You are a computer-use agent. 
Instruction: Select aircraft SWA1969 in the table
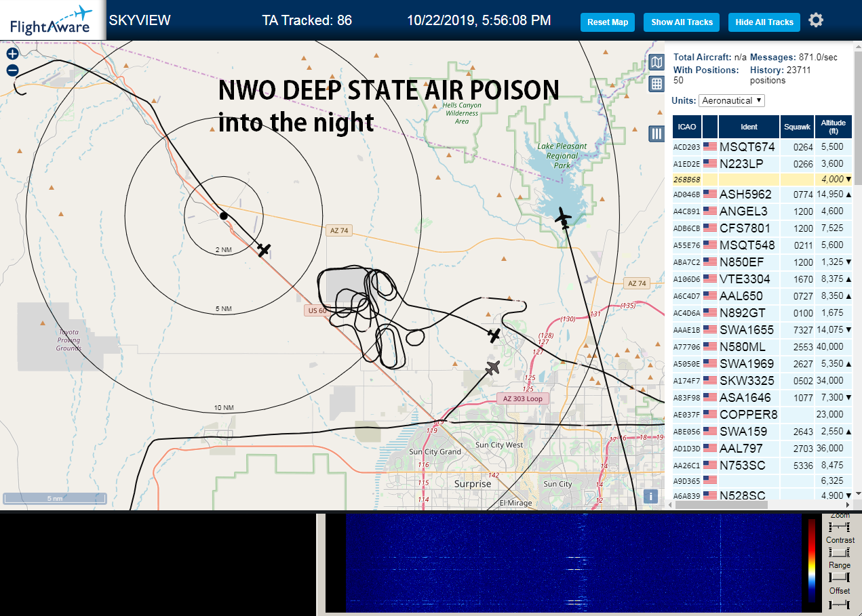click(762, 363)
